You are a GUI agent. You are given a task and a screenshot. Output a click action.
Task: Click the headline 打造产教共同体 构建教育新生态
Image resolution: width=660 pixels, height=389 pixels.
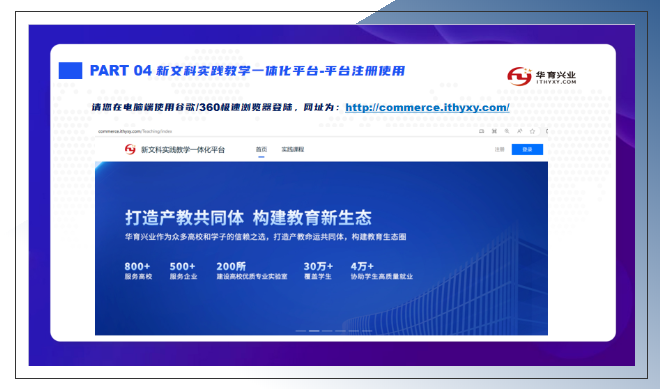pyautogui.click(x=248, y=218)
